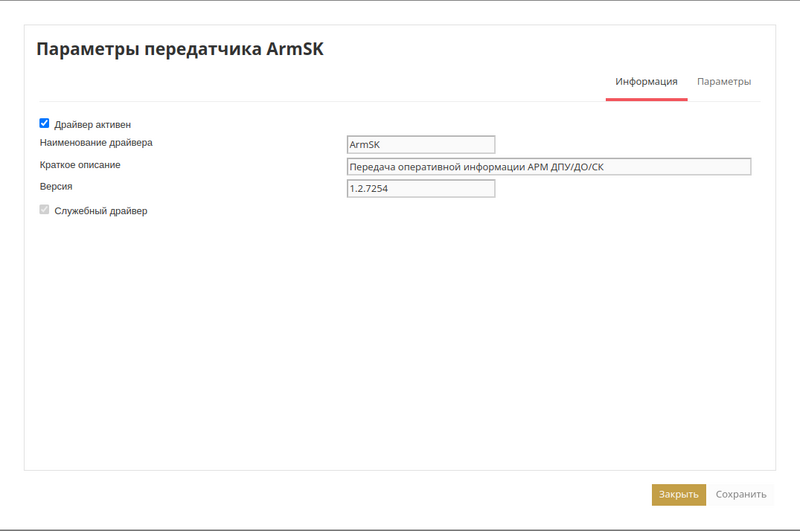Click the Служебный драйвер checkbox
The width and height of the screenshot is (800, 531).
coord(44,210)
